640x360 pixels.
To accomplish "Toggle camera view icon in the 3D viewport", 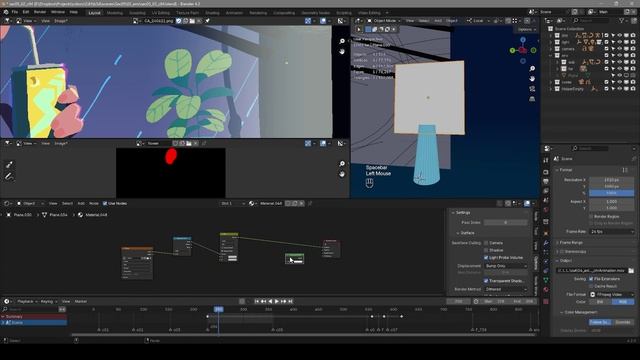I will pyautogui.click(x=532, y=89).
